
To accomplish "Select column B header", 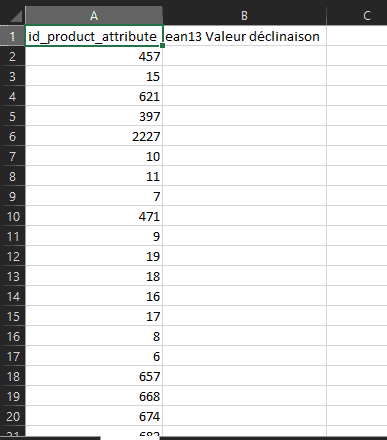I will coord(244,16).
